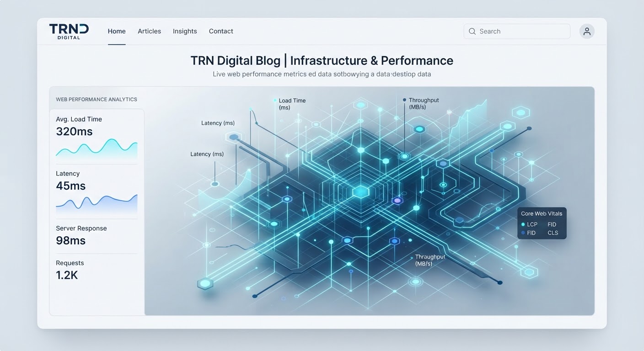644x351 pixels.
Task: Go to the Home tab
Action: 117,31
